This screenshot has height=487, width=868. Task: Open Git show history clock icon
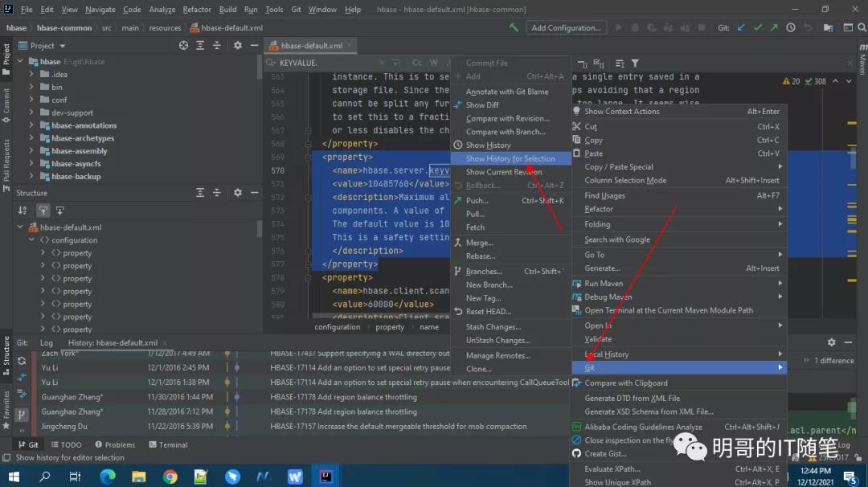(x=791, y=27)
